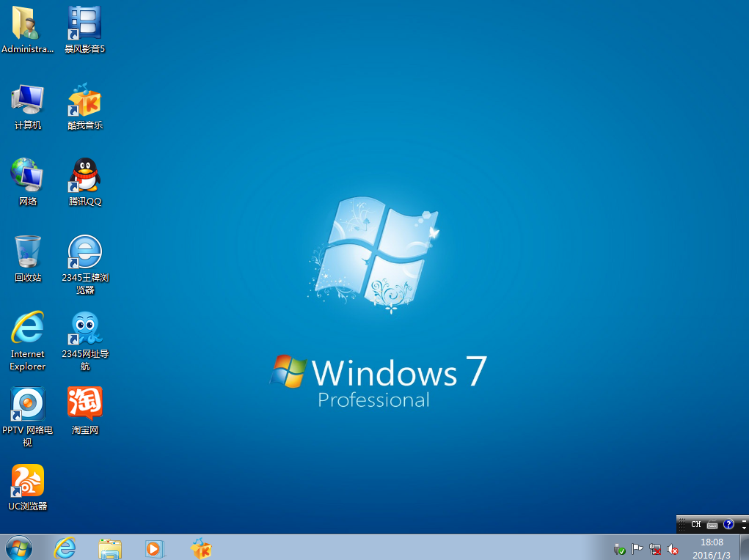Select the 2345网址导航 desktop shortcut
This screenshot has height=560, width=749.
84,342
